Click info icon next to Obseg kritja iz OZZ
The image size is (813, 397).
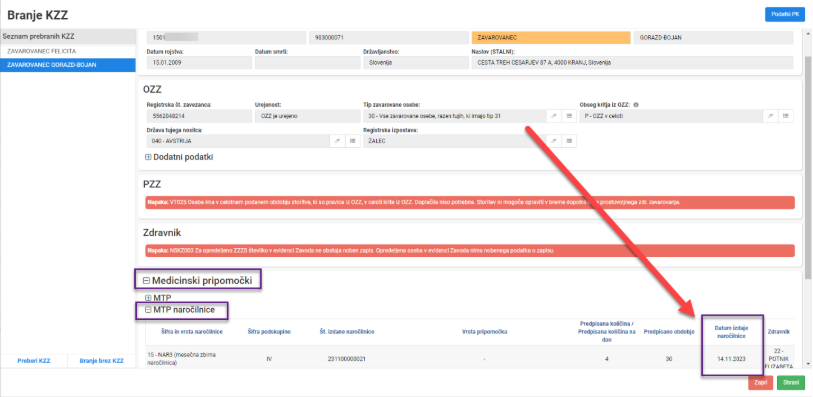tap(636, 105)
